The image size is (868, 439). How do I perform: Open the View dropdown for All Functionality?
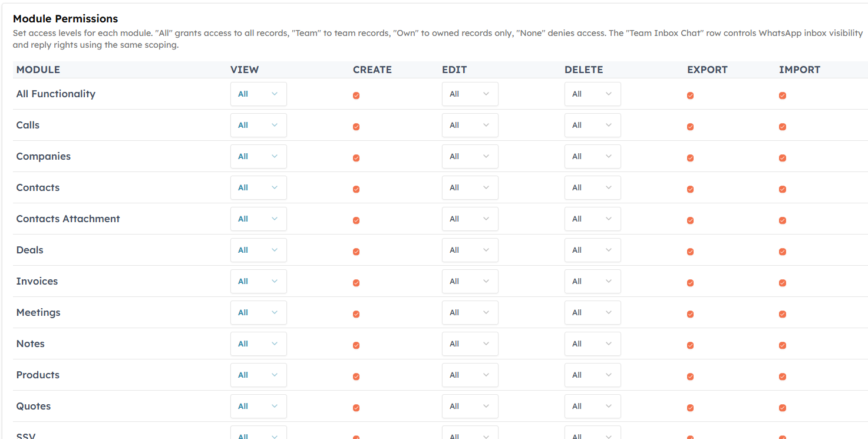[258, 94]
